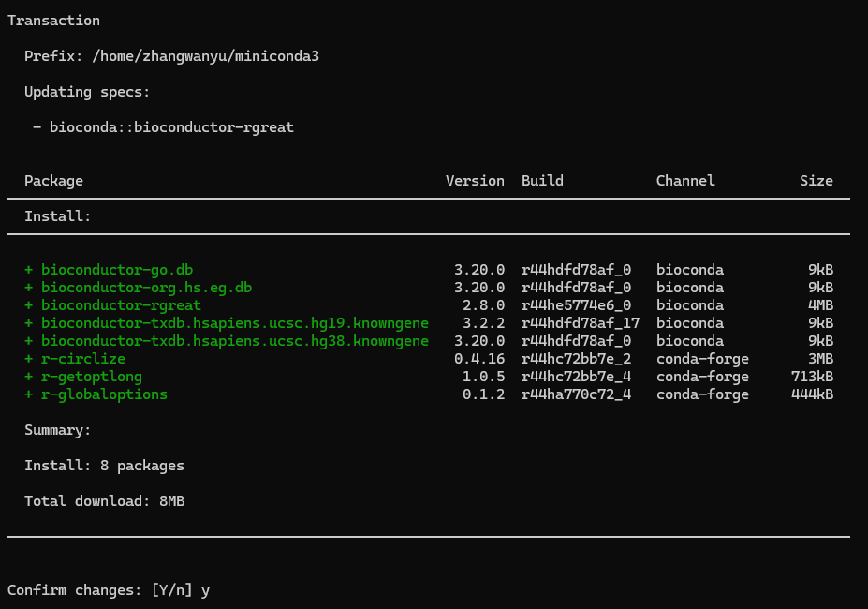Click the r-getoptlong package name
Image resolution: width=868 pixels, height=609 pixels.
coord(92,377)
